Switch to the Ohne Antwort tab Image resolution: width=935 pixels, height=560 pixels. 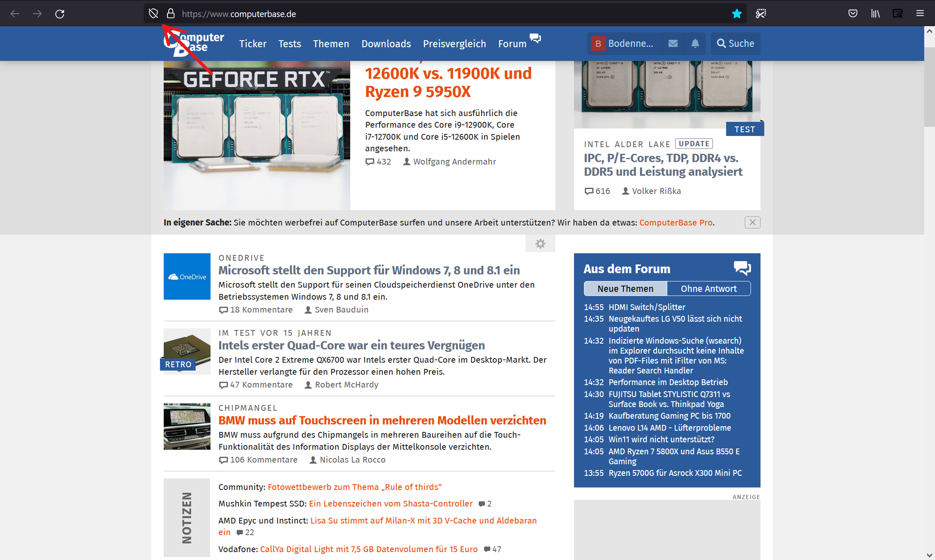[709, 288]
